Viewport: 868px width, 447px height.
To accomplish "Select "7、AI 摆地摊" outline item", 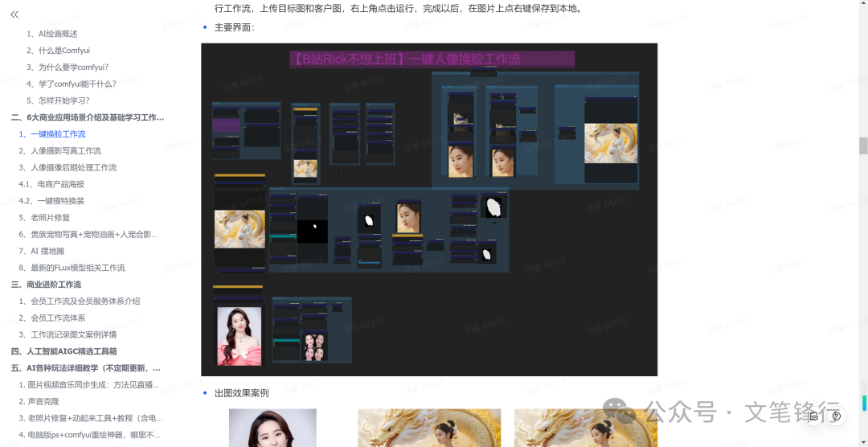I will (x=48, y=251).
